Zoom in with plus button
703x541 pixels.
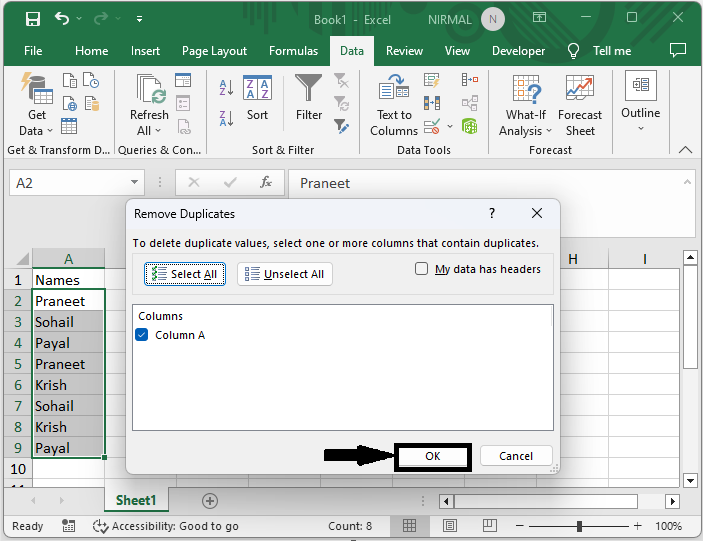click(638, 526)
